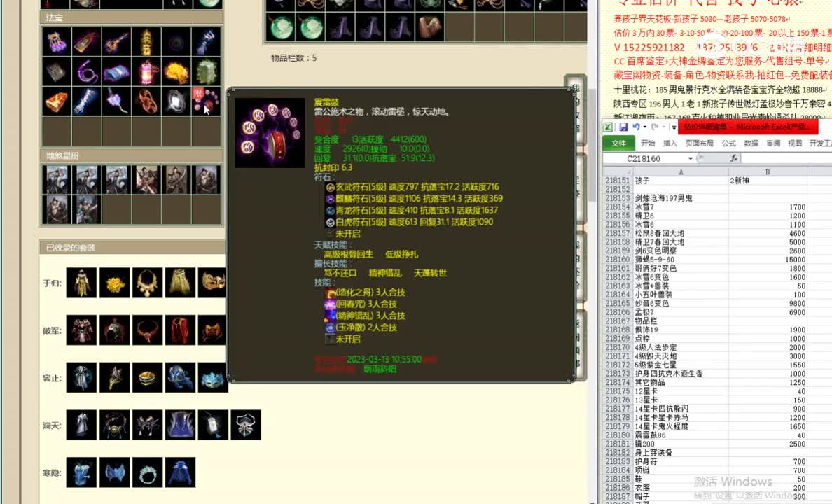Select the 破军 red cape icon
The image size is (832, 504).
pos(180,330)
